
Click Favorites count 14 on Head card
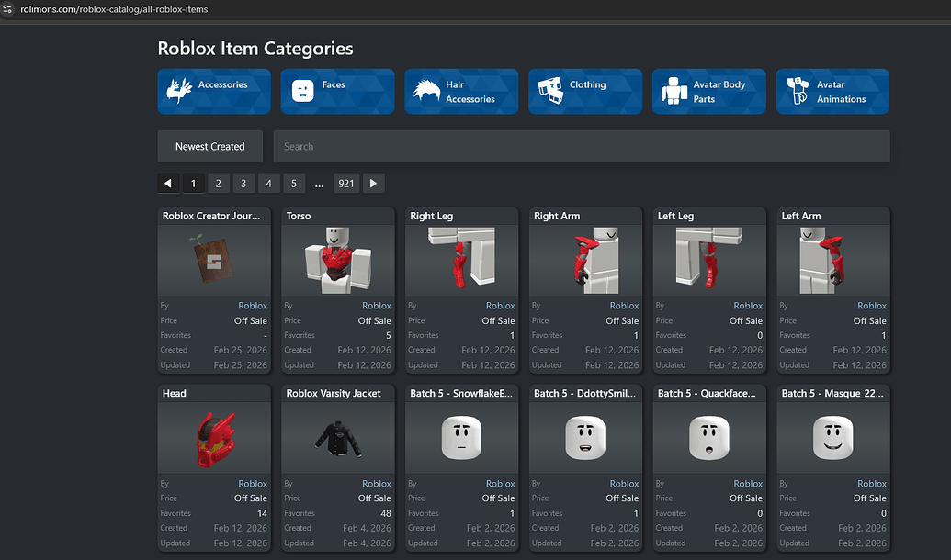click(x=262, y=513)
